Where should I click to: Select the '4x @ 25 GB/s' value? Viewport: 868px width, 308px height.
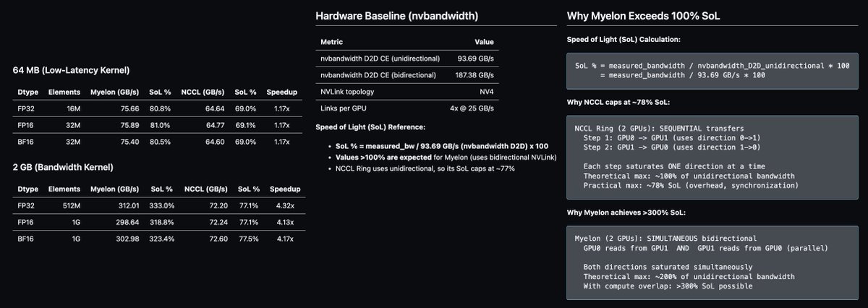click(x=473, y=108)
